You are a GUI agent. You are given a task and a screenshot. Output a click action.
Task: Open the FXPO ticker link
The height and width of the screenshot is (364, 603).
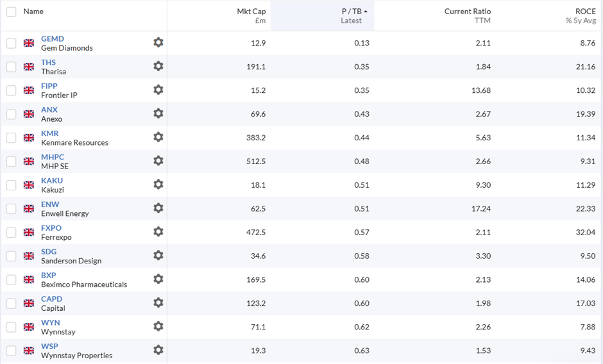click(51, 228)
